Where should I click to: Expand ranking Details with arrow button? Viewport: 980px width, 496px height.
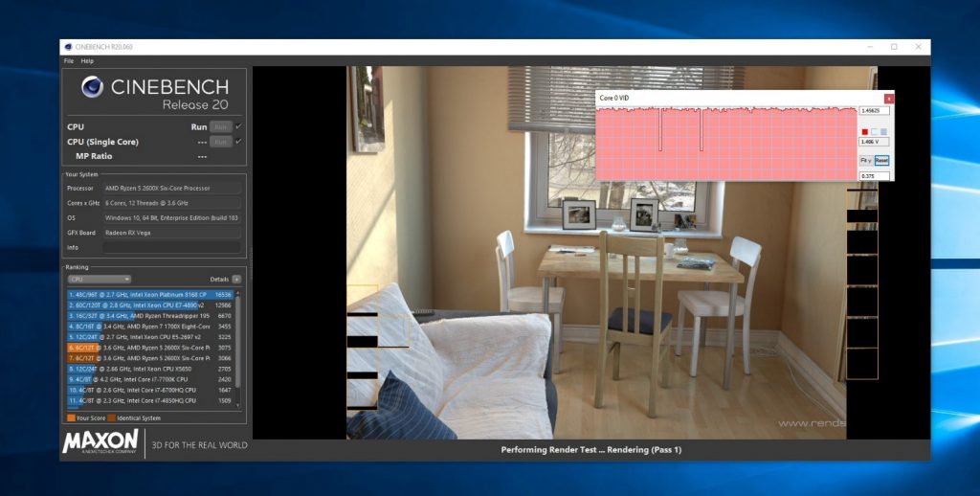[x=236, y=279]
